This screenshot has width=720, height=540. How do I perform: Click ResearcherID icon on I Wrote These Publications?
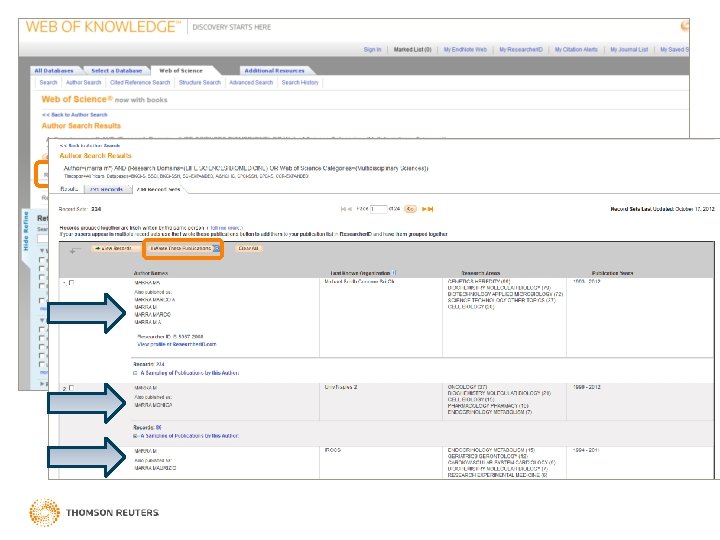point(216,248)
